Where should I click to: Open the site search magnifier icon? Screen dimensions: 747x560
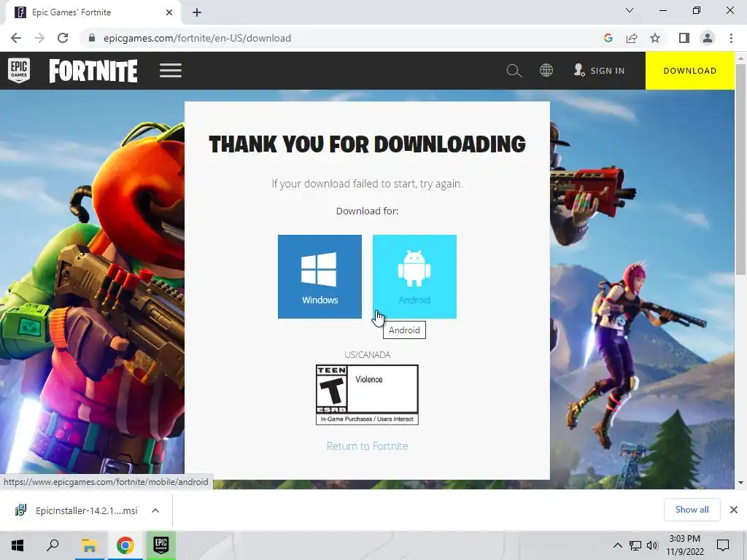pyautogui.click(x=514, y=71)
